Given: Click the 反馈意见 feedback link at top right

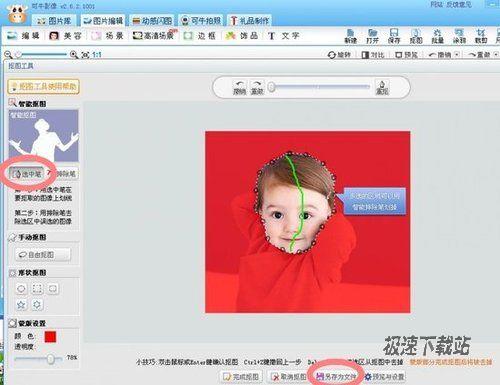Looking at the screenshot, I should [x=459, y=5].
